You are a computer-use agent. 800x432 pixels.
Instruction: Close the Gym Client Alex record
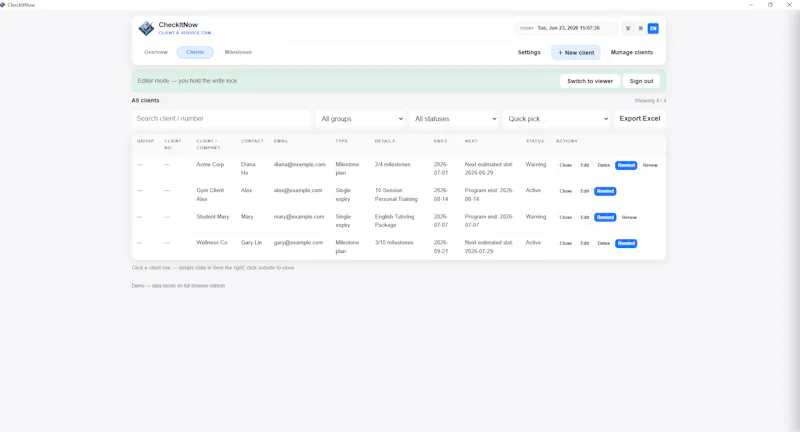pos(565,191)
